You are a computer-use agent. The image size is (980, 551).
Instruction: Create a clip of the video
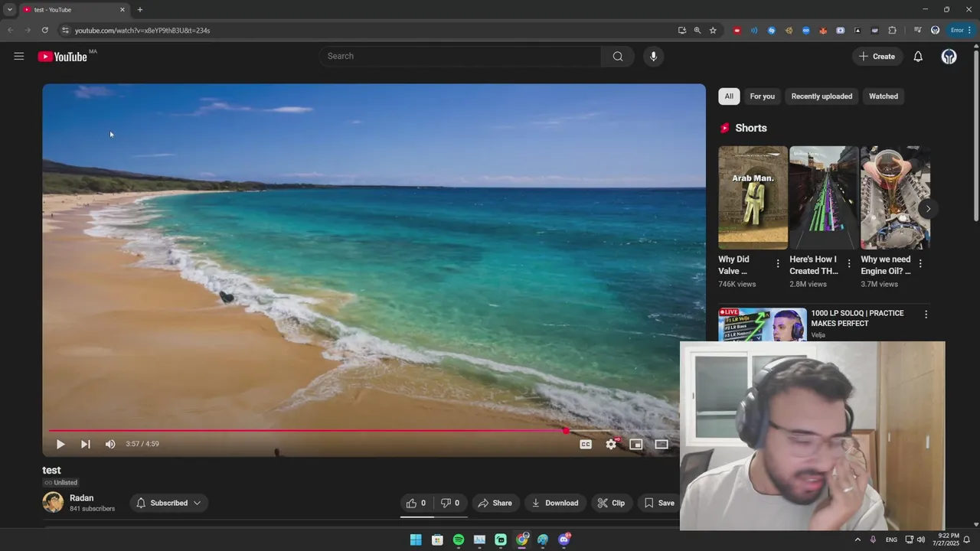(611, 503)
